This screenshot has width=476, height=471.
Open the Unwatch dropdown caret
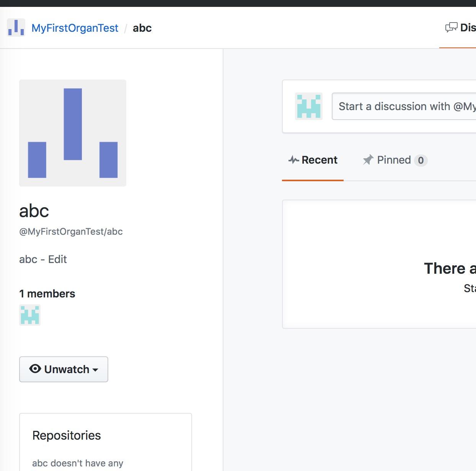point(95,370)
